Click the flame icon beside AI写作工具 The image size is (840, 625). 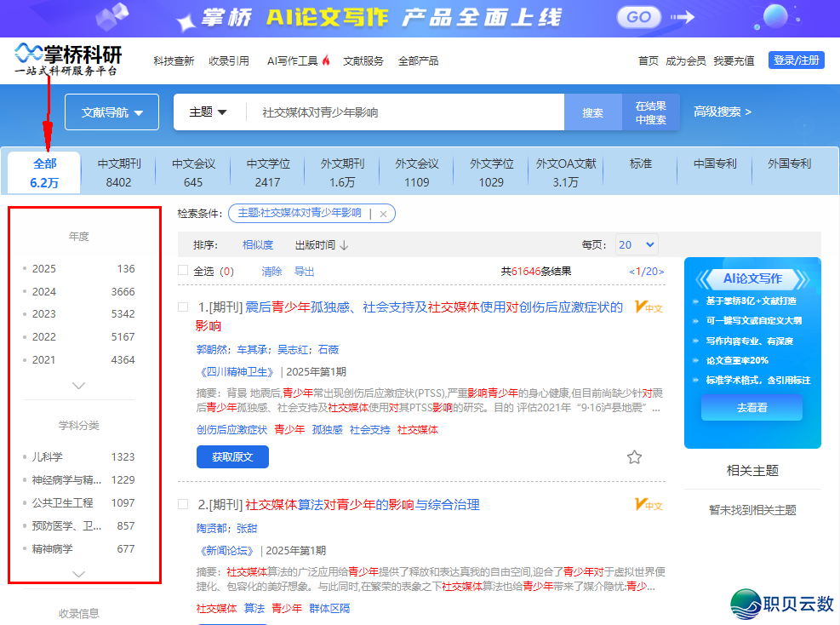326,60
